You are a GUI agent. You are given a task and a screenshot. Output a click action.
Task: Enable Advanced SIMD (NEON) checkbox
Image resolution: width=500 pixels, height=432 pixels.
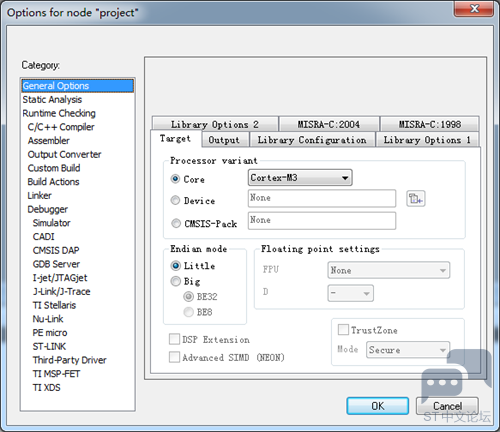pyautogui.click(x=174, y=357)
